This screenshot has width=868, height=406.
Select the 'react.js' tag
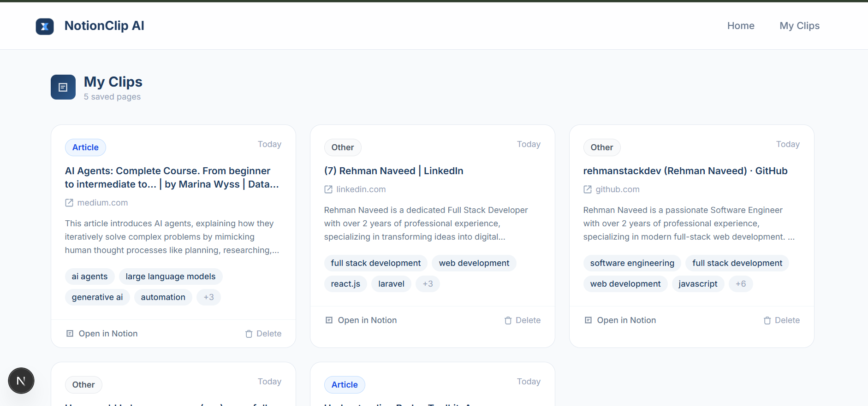345,284
